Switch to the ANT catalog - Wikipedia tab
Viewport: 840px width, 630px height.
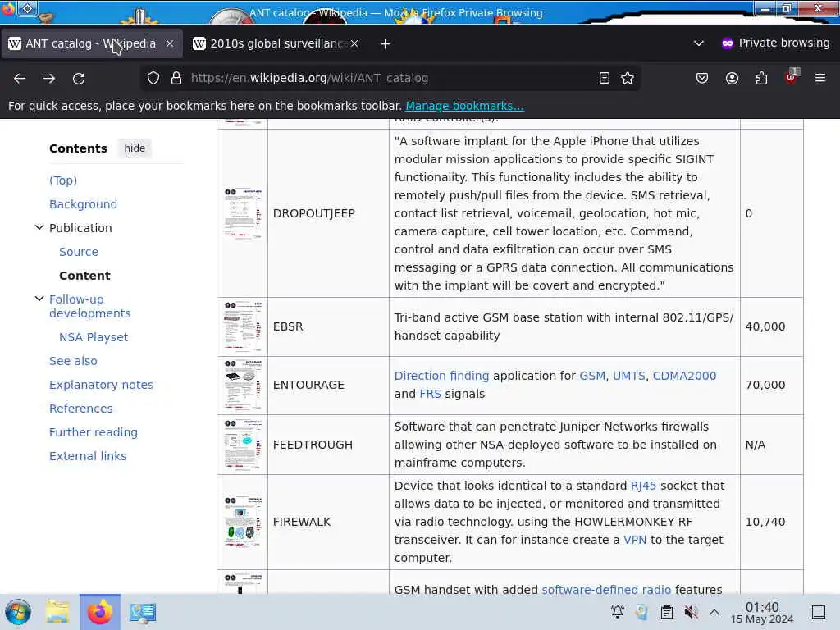pos(91,43)
